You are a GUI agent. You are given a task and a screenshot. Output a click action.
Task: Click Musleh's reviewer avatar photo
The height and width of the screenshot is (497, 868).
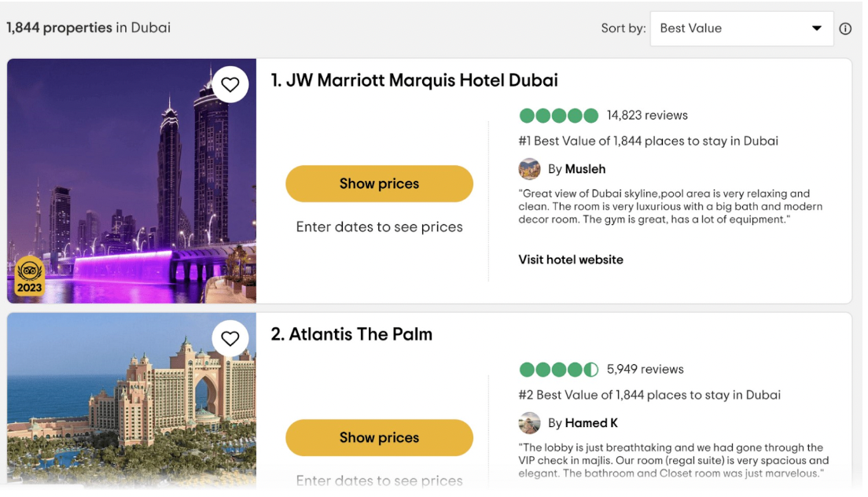530,168
